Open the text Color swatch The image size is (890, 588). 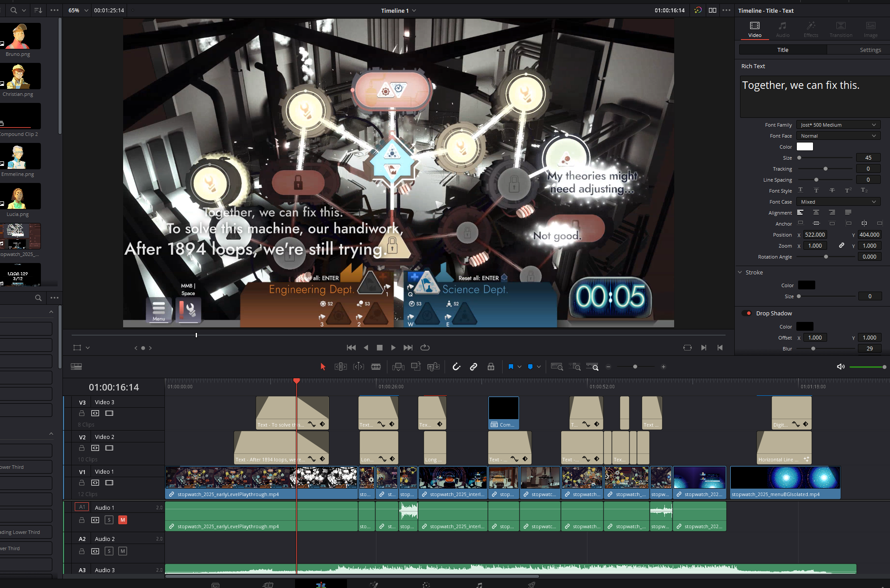pyautogui.click(x=805, y=146)
